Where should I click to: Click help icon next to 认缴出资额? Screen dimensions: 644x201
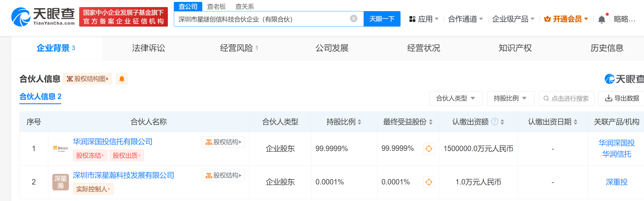(x=495, y=122)
